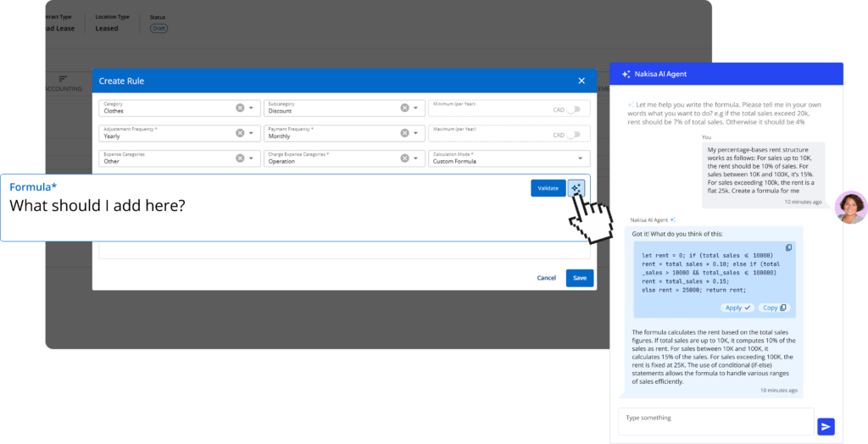Image resolution: width=868 pixels, height=444 pixels.
Task: Open the AI formula assistant sparkle icon
Action: click(576, 188)
